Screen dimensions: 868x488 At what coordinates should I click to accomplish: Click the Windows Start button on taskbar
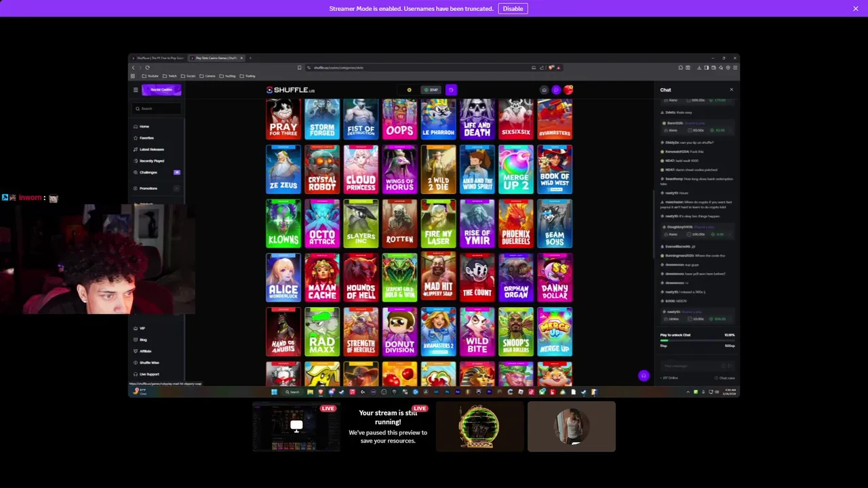274,392
